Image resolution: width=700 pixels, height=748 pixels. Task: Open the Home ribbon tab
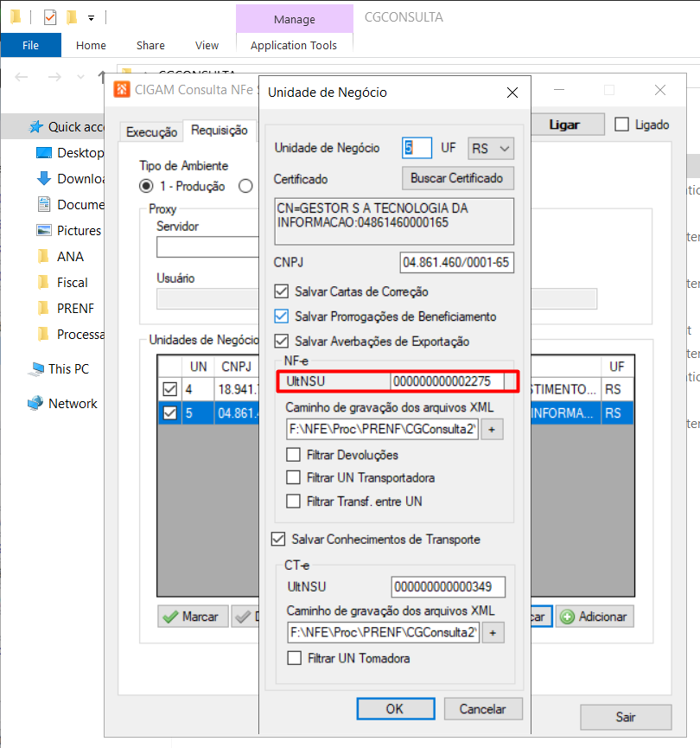91,45
